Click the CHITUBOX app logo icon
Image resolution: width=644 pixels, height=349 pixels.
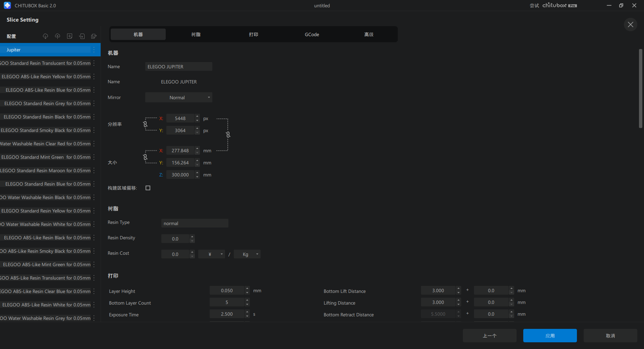(x=7, y=5)
